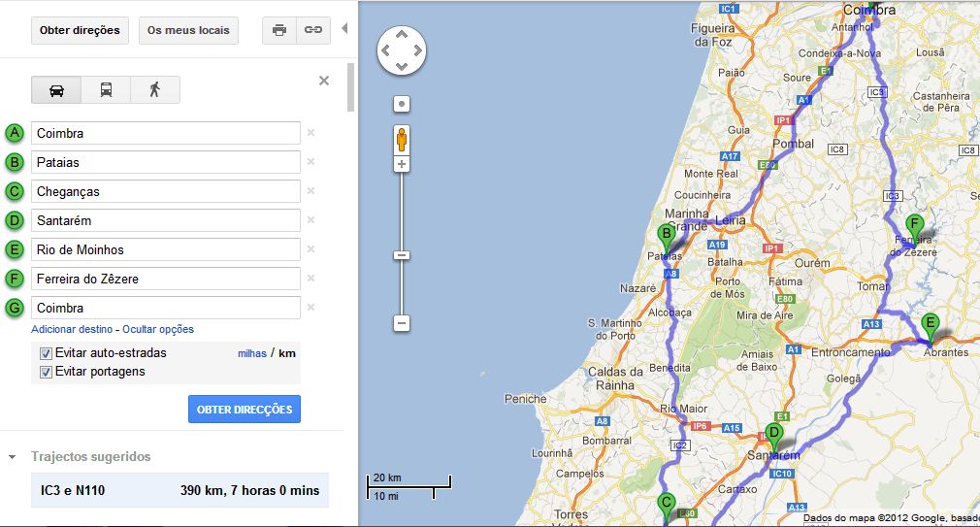The width and height of the screenshot is (980, 527).
Task: Select the public transit bus icon
Action: coord(107,90)
